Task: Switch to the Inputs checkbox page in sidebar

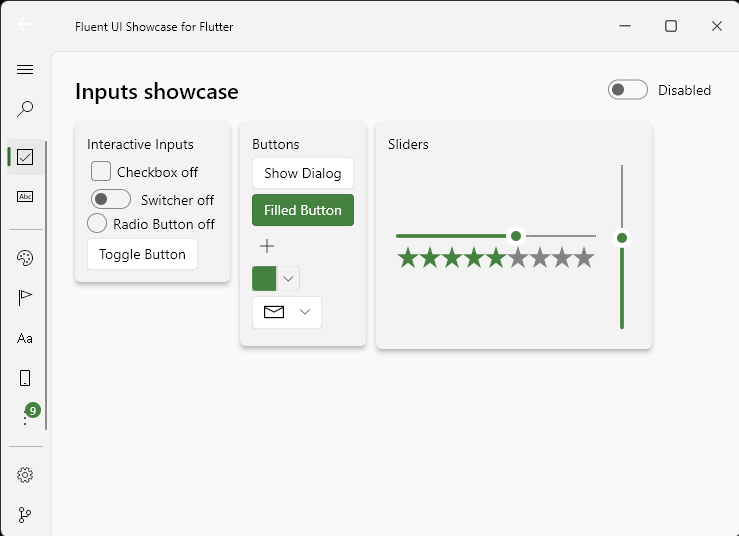Action: click(x=25, y=157)
